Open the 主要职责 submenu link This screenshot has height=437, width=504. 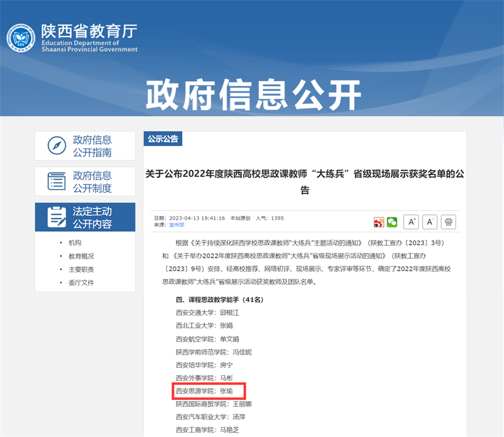coord(81,270)
